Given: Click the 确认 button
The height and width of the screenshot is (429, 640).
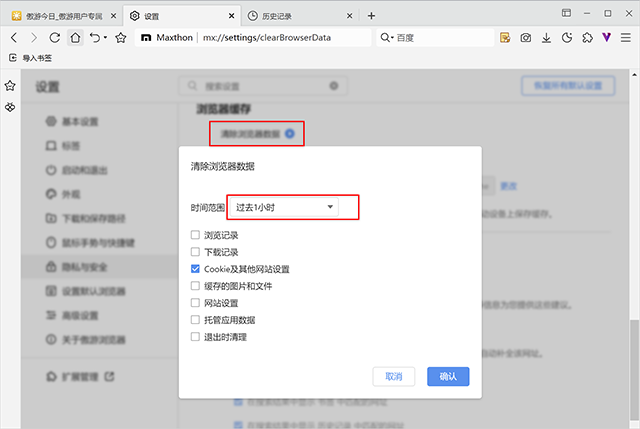Looking at the screenshot, I should [448, 376].
